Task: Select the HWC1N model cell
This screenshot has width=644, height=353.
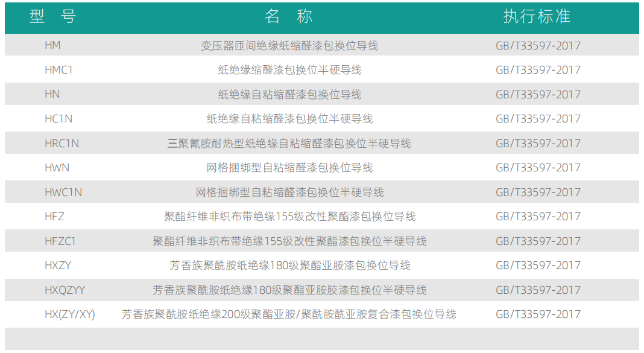Action: coord(63,192)
